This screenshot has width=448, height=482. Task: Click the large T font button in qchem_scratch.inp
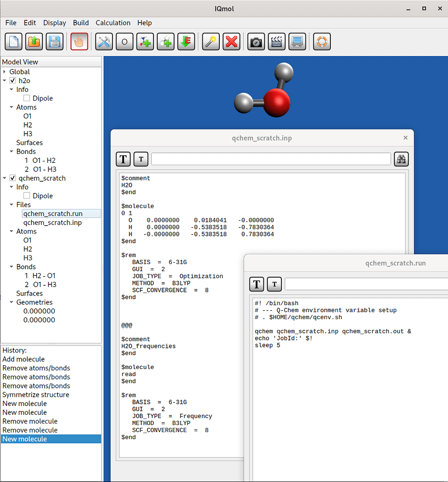123,159
